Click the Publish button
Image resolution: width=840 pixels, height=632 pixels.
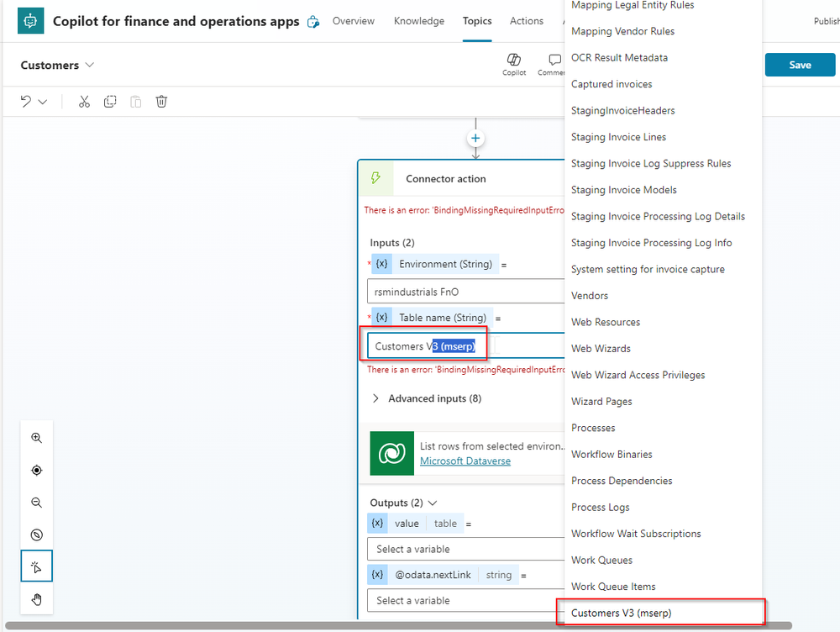coord(827,21)
